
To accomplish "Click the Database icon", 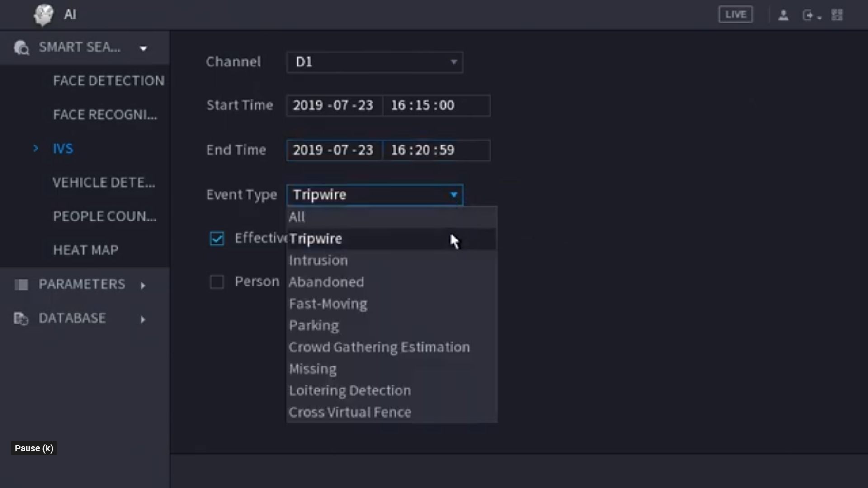I will pyautogui.click(x=21, y=319).
